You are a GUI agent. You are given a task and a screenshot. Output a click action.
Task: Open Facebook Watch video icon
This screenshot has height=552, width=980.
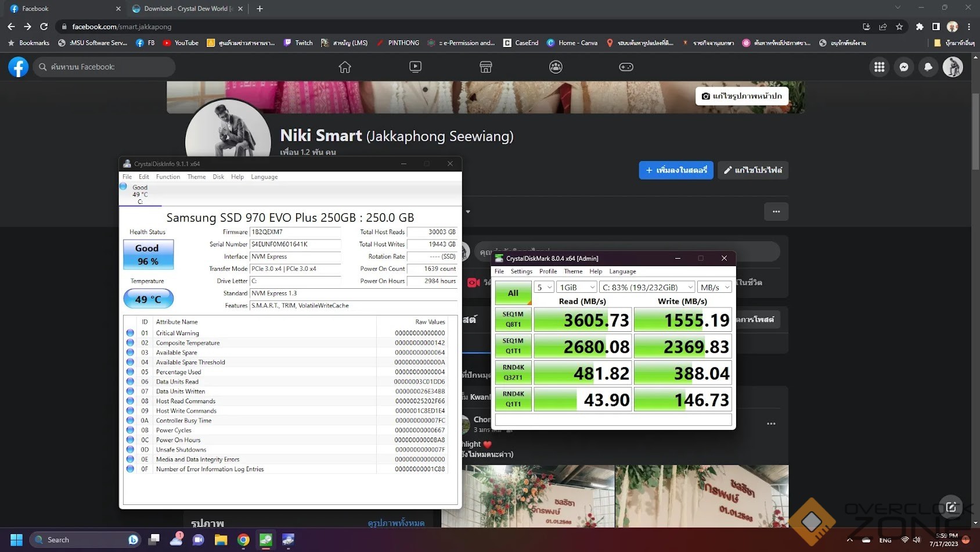coord(415,67)
